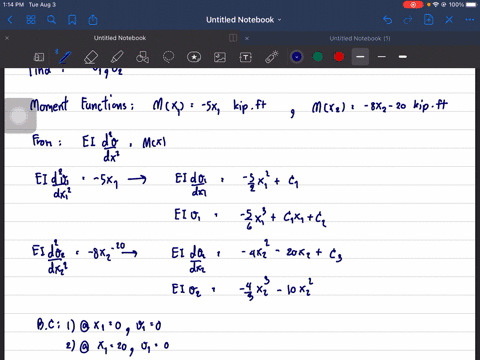The height and width of the screenshot is (360, 480).
Task: Select the Highlighter tool
Action: click(117, 57)
